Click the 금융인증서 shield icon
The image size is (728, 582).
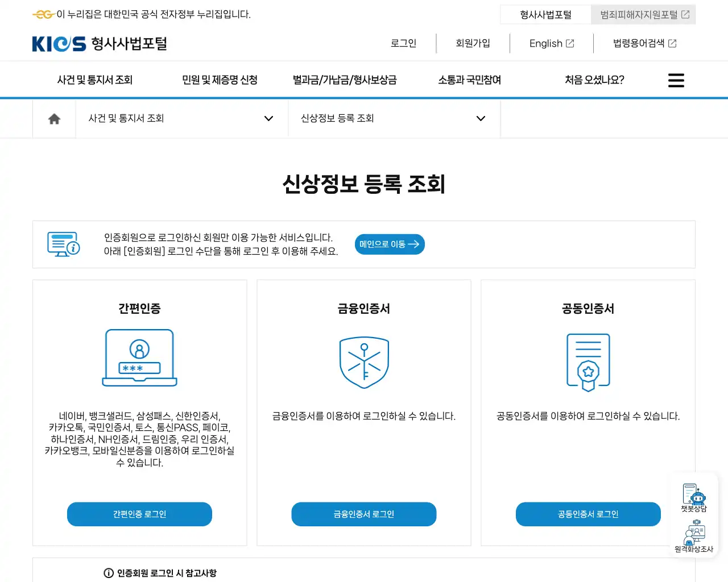click(364, 363)
